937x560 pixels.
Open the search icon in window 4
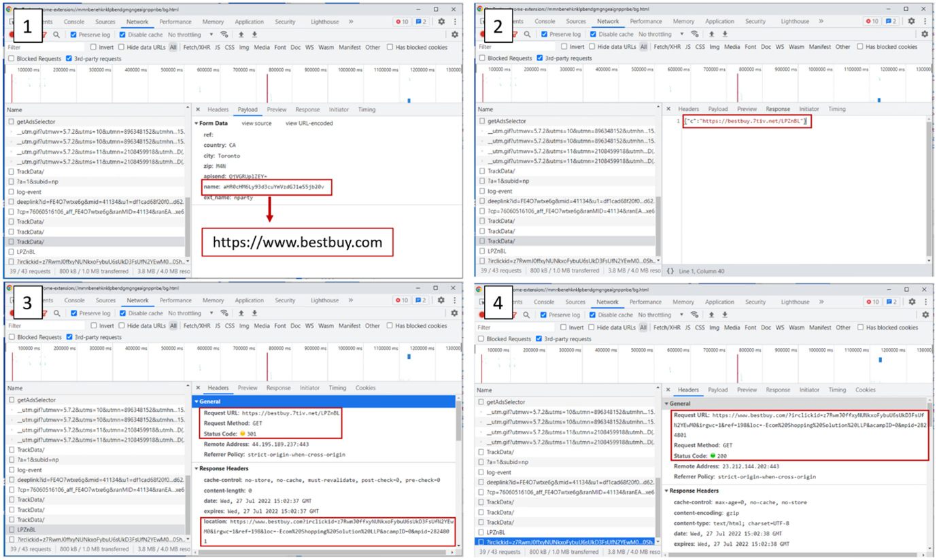526,315
